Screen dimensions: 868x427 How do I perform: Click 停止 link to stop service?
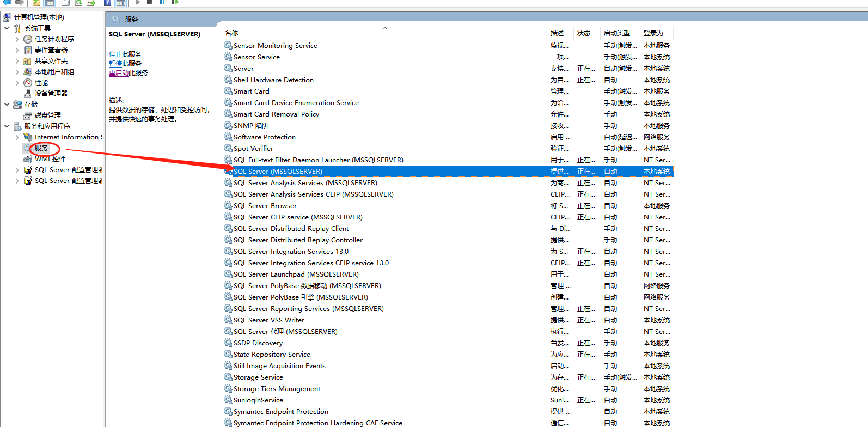115,54
